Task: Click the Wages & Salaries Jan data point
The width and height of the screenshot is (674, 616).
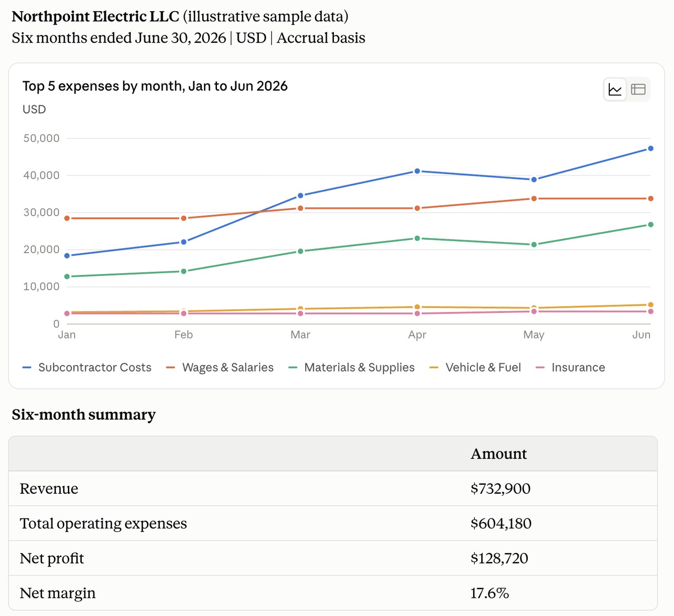Action: (x=67, y=218)
